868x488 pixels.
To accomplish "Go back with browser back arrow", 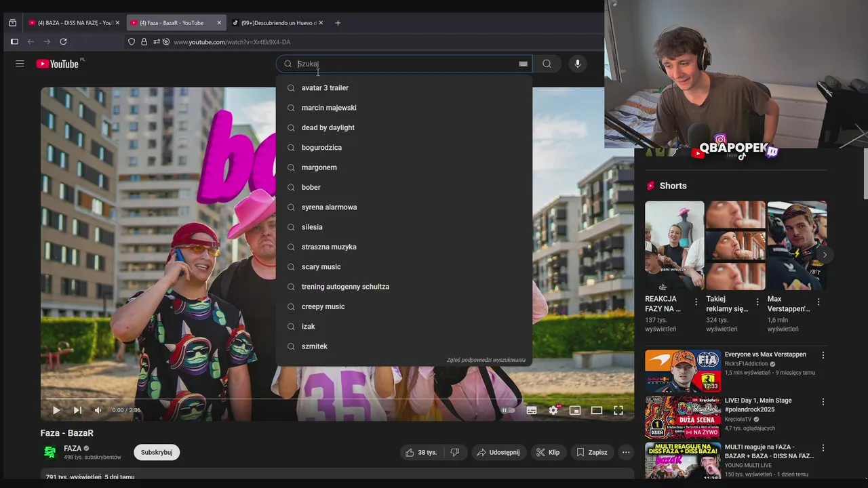I will 31,42.
